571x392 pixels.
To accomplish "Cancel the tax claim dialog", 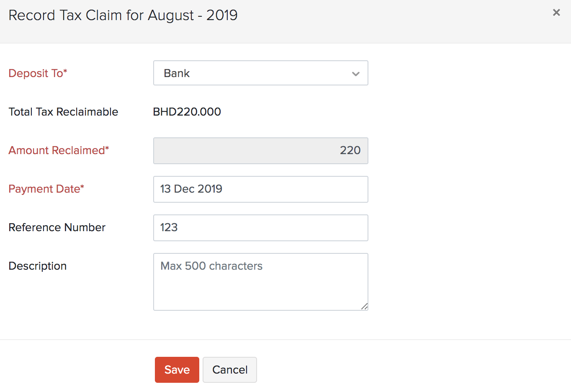I will click(230, 370).
